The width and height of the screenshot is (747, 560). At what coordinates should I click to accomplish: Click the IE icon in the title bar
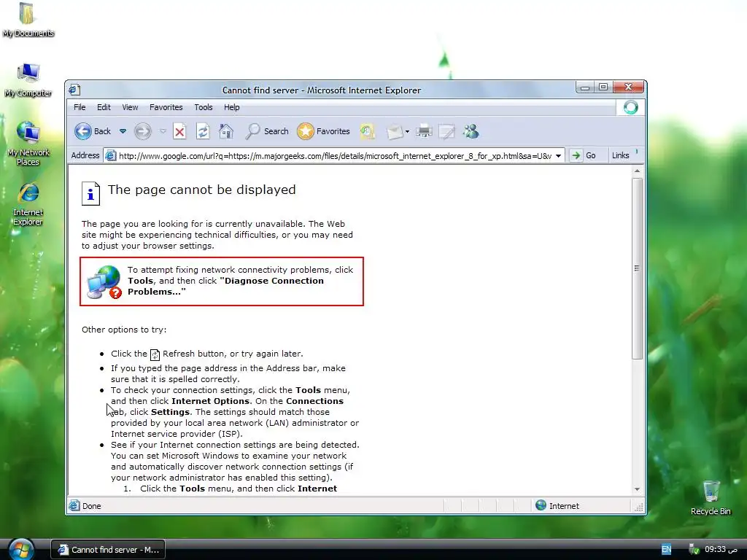click(74, 90)
